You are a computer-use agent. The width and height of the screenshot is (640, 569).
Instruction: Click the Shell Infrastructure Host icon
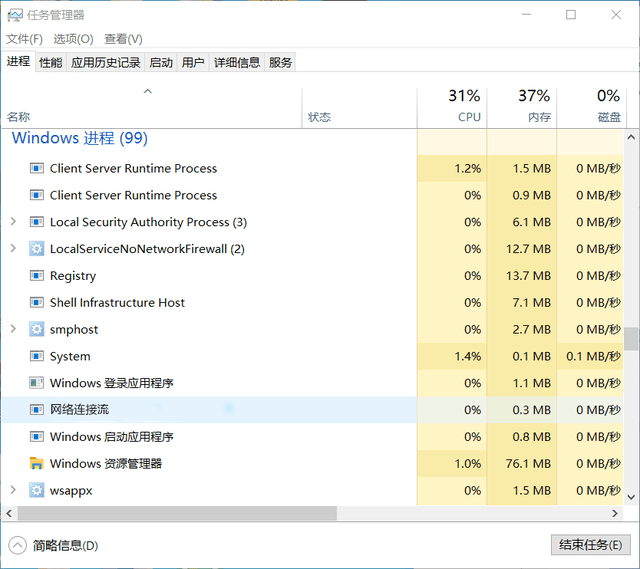click(x=37, y=303)
